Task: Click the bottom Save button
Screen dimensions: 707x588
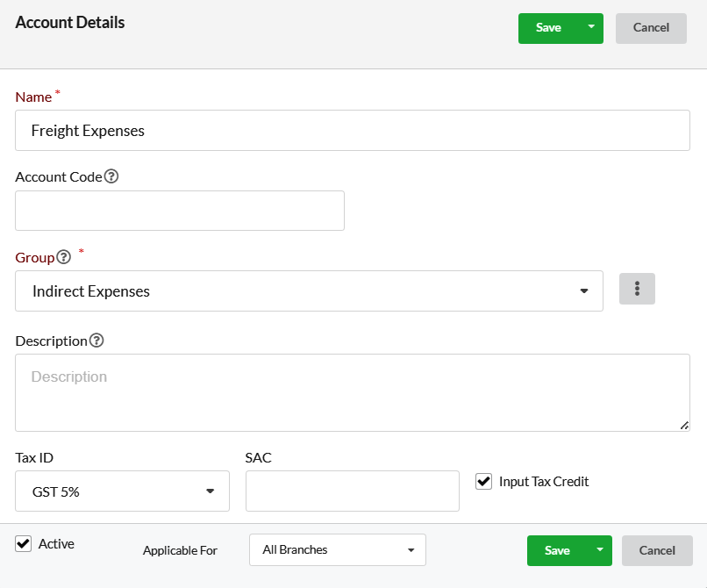Action: 557,550
